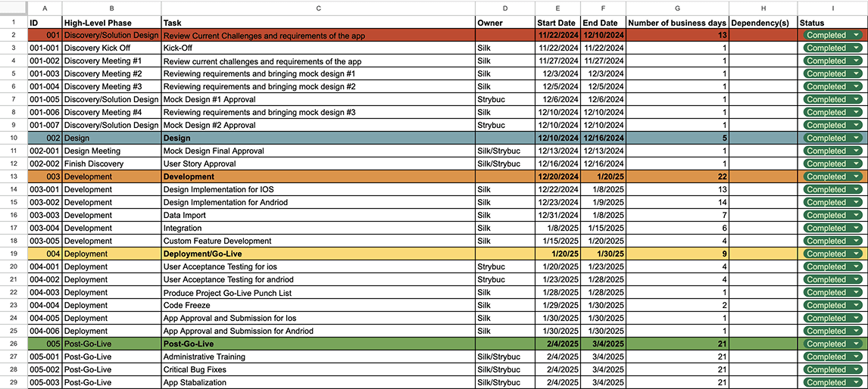Select row 19 header number
The image size is (868, 389).
(x=14, y=254)
